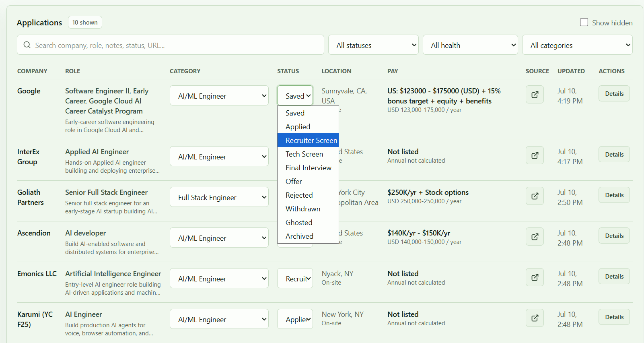Choose Final Interview status option
The height and width of the screenshot is (343, 644).
(x=308, y=168)
